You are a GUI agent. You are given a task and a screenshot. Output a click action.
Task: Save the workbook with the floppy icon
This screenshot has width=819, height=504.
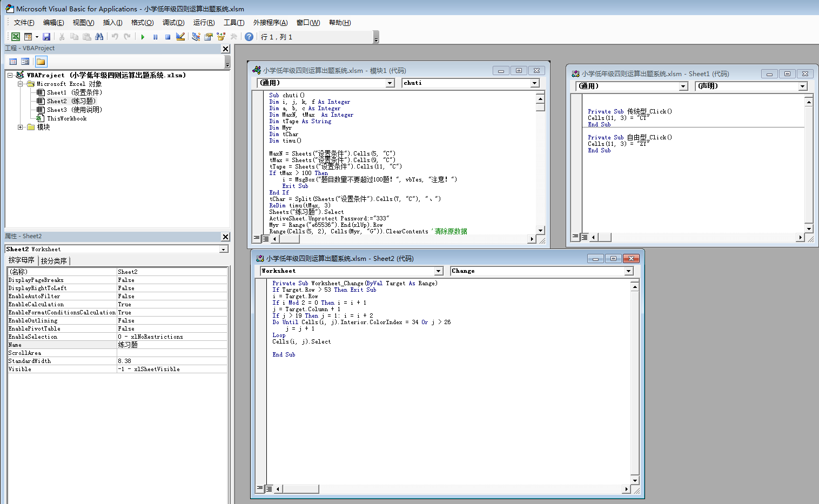[46, 37]
